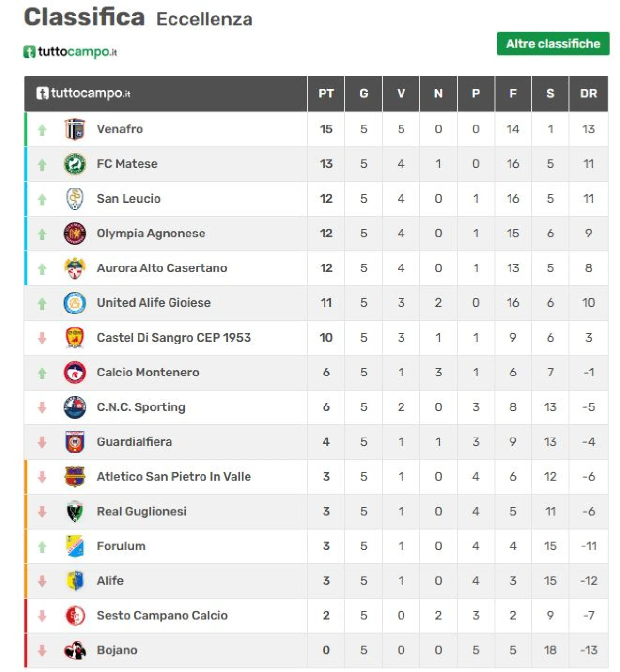Open Guardialfiera team page link
Image resolution: width=620 pixels, height=672 pixels.
(134, 442)
